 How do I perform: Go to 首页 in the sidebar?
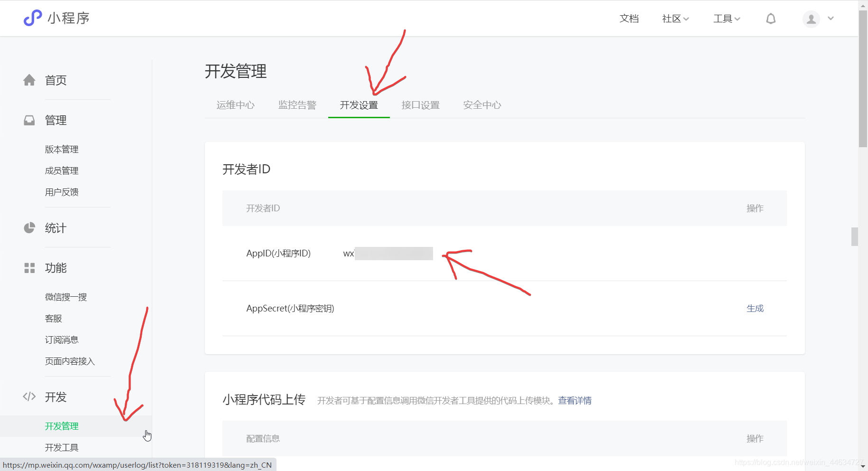pyautogui.click(x=55, y=80)
